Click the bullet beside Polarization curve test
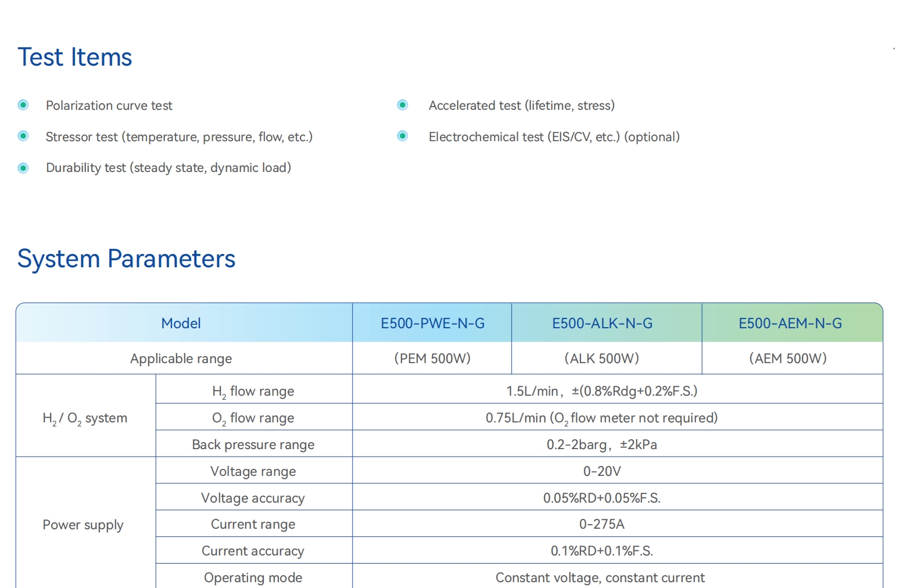The width and height of the screenshot is (900, 588). (23, 105)
